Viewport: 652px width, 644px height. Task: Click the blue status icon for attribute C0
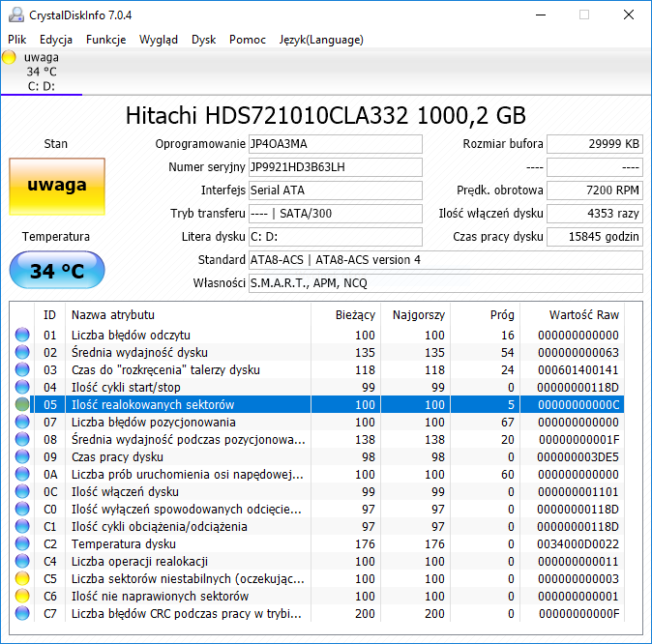click(22, 510)
